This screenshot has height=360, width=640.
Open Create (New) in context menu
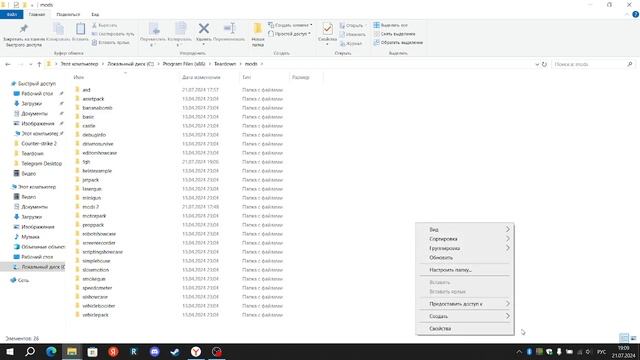(x=465, y=316)
